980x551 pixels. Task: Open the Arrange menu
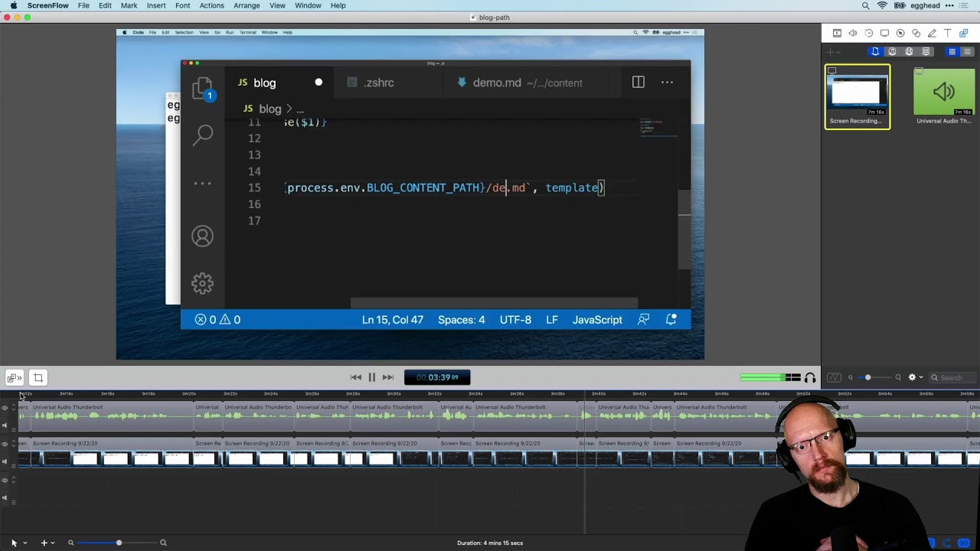tap(247, 5)
